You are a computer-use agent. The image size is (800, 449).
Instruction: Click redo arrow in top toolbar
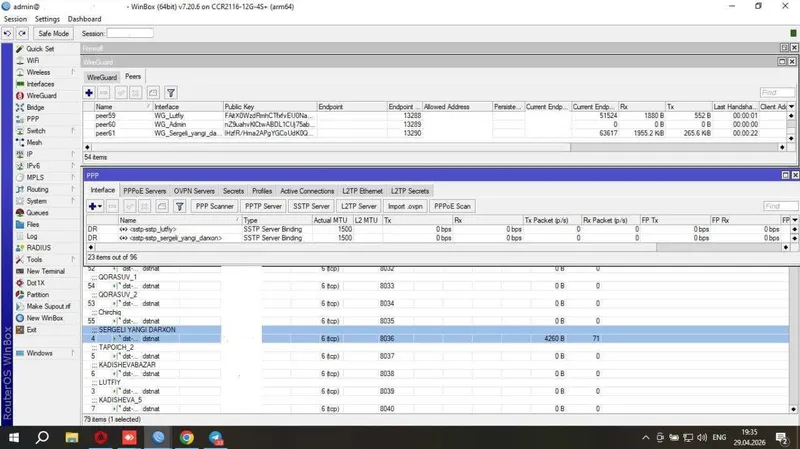tap(22, 34)
